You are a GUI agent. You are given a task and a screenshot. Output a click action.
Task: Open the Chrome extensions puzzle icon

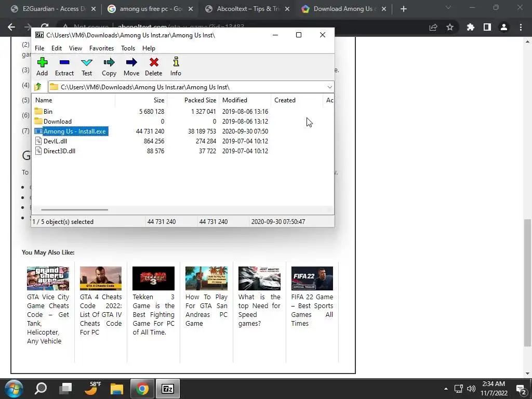[470, 27]
